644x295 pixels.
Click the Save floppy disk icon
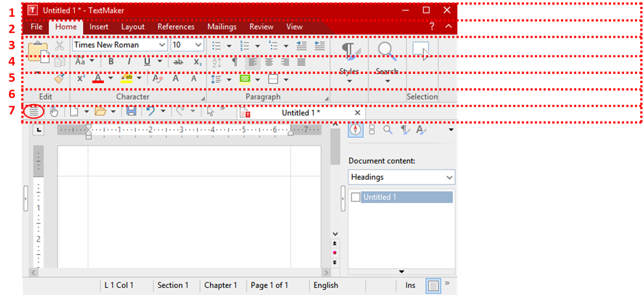pos(131,112)
